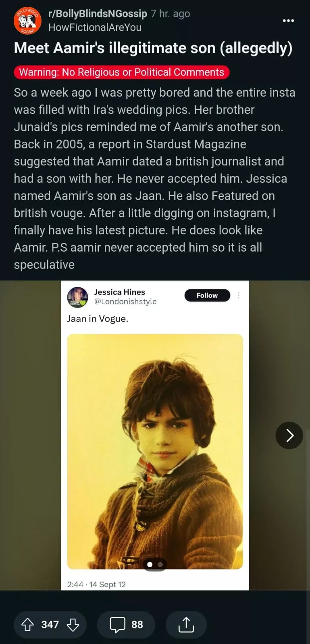Click the @Londonishstyle handle
The image size is (310, 644).
[125, 301]
